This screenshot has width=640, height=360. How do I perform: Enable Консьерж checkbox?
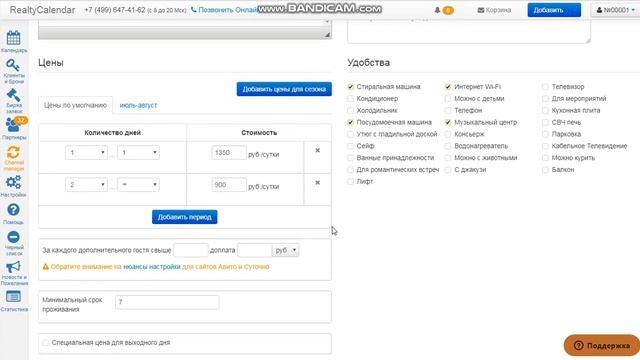click(x=448, y=134)
